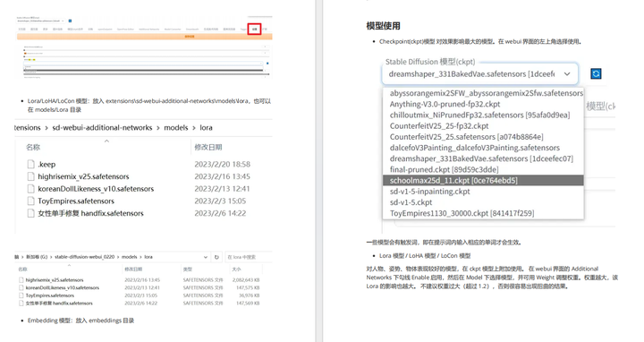Select CounterfeitV25_25.safetensors [a074b8864e] option
Image resolution: width=644 pixels, height=342 pixels.
pyautogui.click(x=483, y=137)
